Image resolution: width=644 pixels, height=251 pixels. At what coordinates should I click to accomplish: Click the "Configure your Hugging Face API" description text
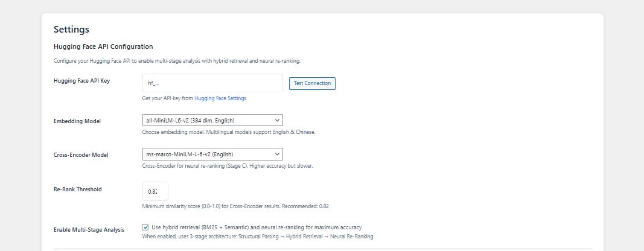[177, 61]
